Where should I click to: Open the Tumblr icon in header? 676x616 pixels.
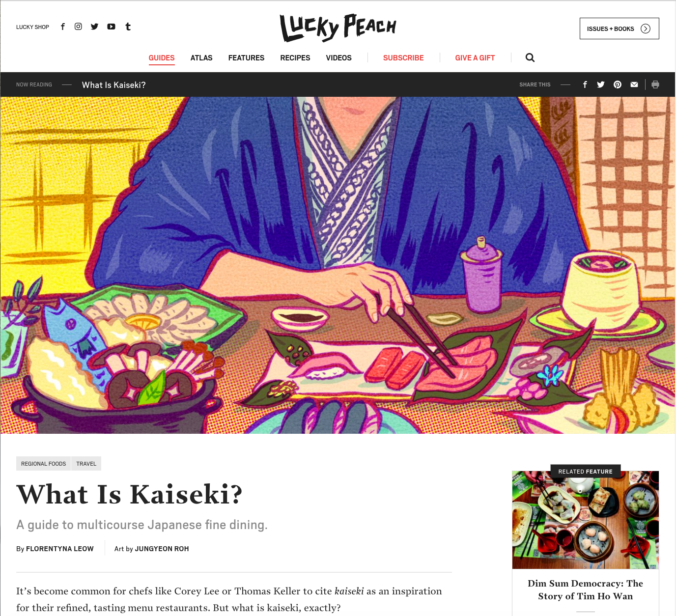[x=128, y=27]
